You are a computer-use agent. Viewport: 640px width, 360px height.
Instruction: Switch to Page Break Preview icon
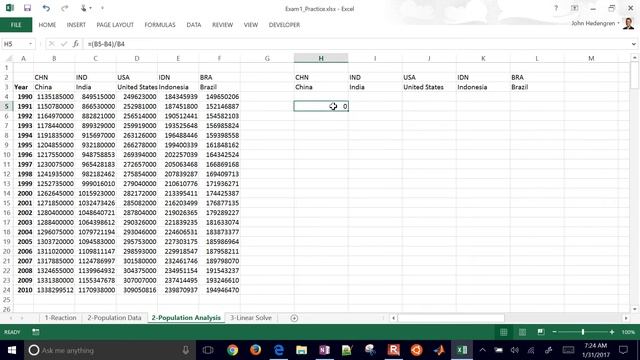(541, 332)
